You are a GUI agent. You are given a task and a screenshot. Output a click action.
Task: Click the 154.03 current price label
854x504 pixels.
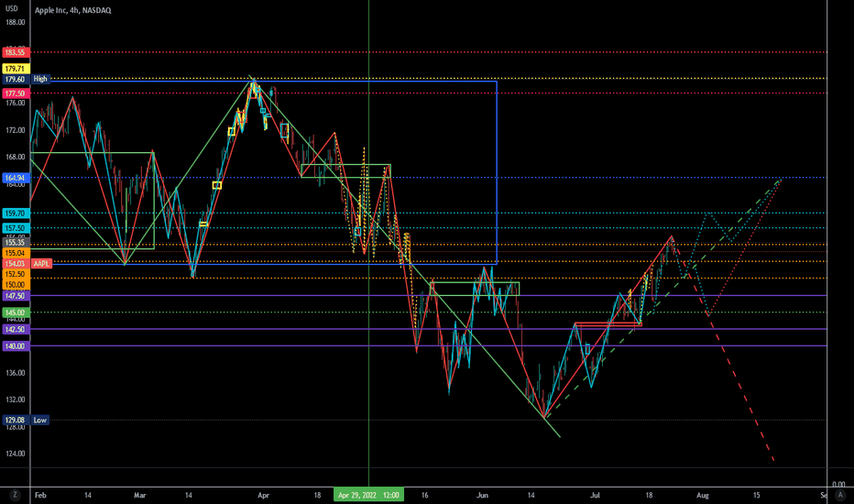tap(16, 264)
